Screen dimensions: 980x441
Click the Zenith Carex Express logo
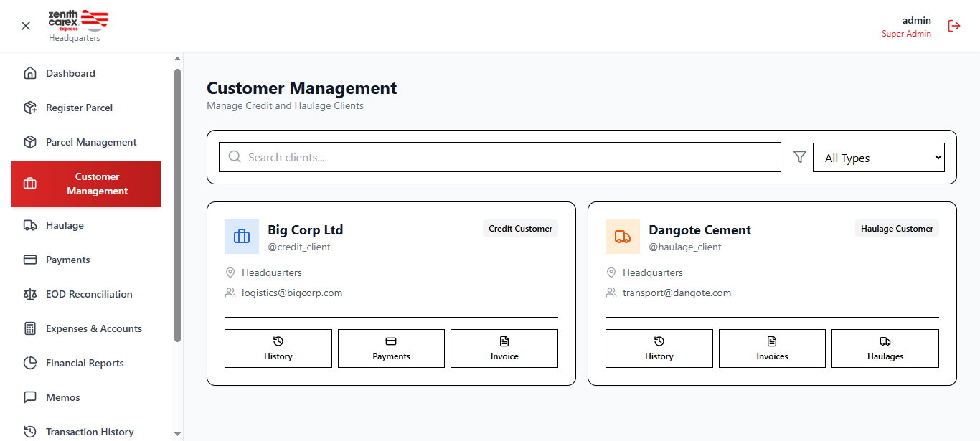(x=78, y=21)
